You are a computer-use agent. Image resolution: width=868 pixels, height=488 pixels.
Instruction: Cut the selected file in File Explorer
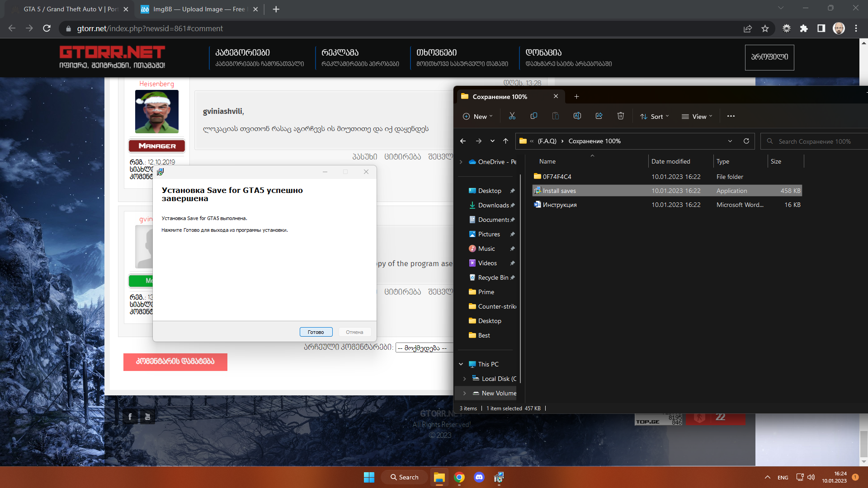point(512,116)
